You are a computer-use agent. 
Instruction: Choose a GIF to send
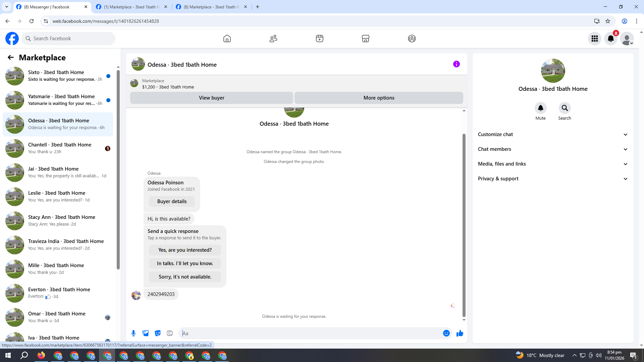[x=170, y=333]
